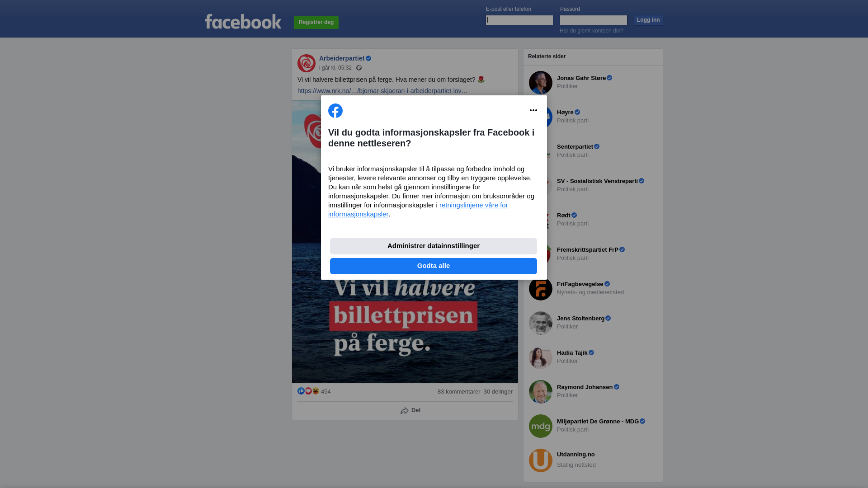Click the Registrer deg button
Viewport: 868px width, 488px height.
click(x=316, y=22)
